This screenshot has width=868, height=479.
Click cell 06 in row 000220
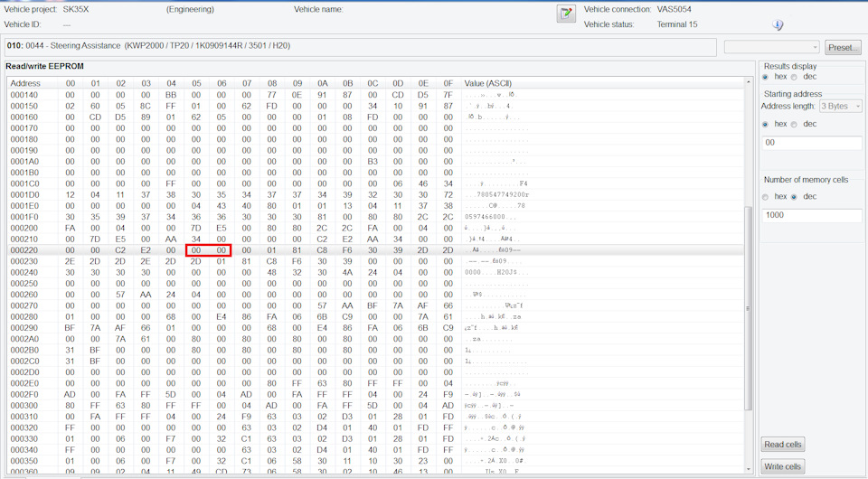[x=222, y=250]
